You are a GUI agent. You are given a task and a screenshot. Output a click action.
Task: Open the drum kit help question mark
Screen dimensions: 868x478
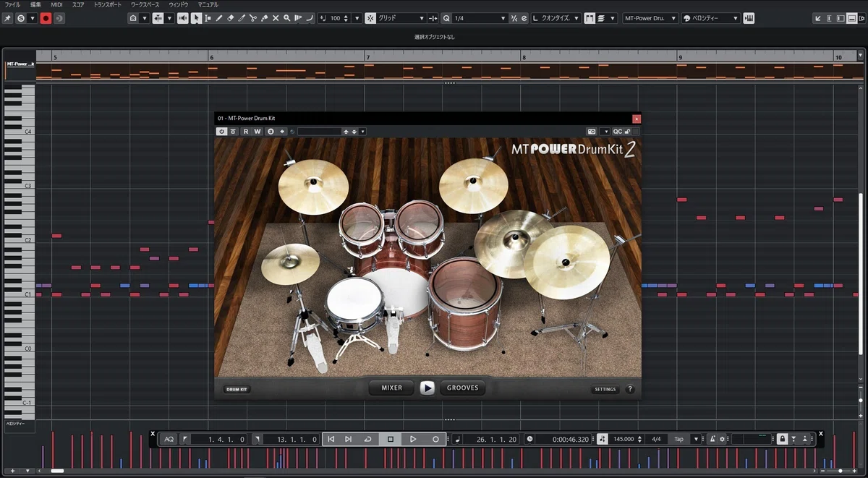point(629,389)
